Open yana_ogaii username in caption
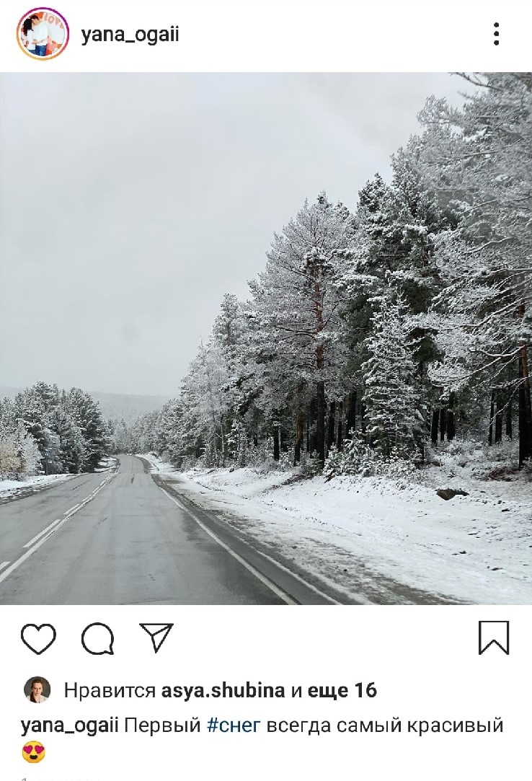 (70, 725)
